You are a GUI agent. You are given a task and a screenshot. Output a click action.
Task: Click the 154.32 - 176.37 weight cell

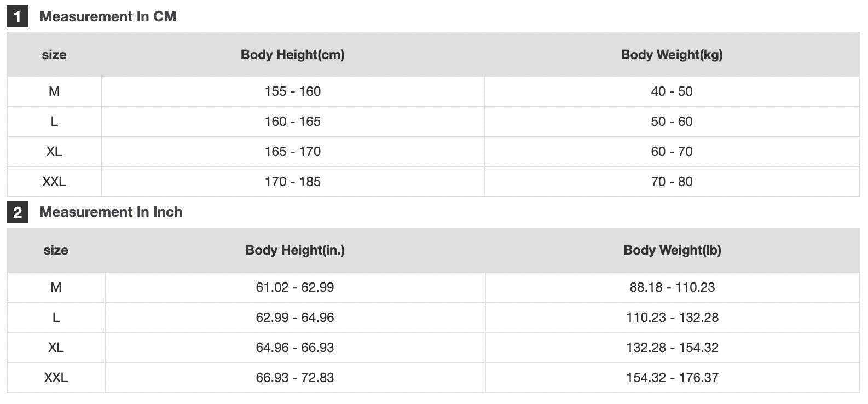pos(672,378)
